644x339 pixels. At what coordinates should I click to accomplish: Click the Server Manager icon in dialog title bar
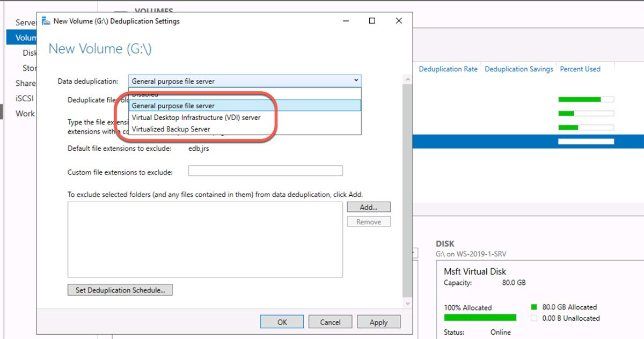click(x=45, y=20)
